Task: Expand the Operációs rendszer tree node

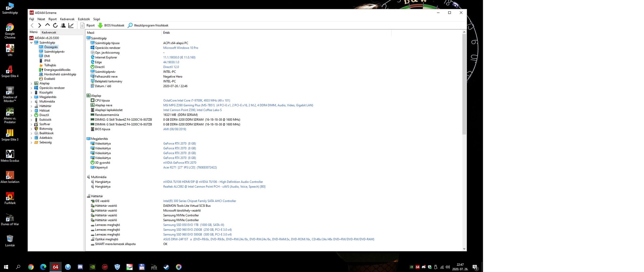Action: point(31,88)
